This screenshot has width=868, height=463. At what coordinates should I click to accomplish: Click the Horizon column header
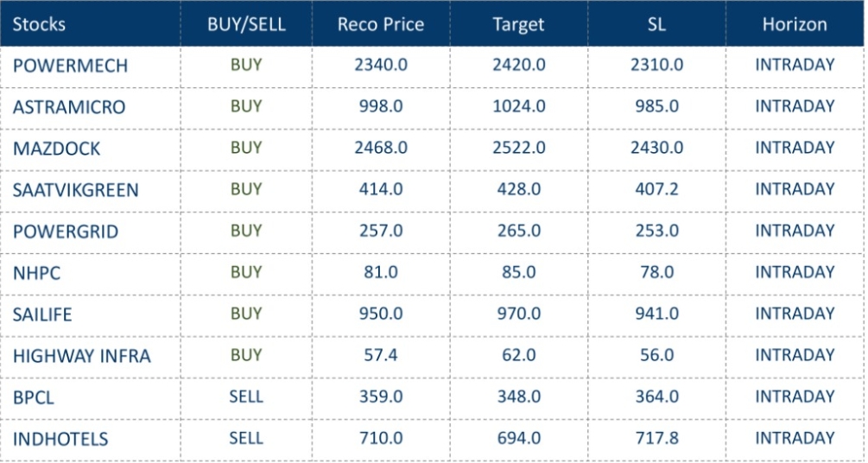click(795, 24)
